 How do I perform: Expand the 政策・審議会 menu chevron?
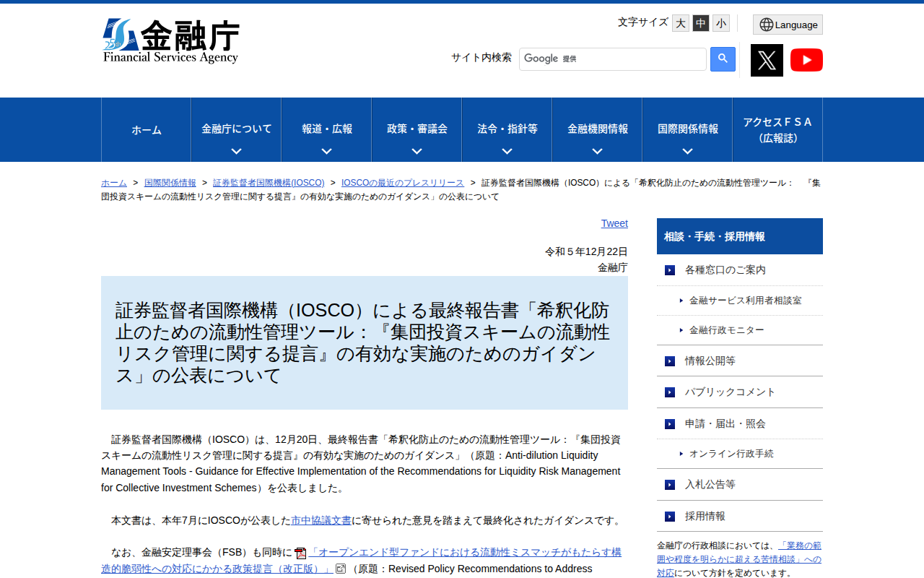pyautogui.click(x=416, y=151)
